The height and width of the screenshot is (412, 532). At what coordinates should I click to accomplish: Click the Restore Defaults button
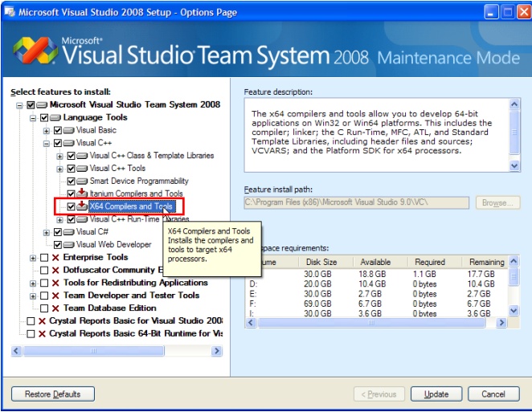53,394
